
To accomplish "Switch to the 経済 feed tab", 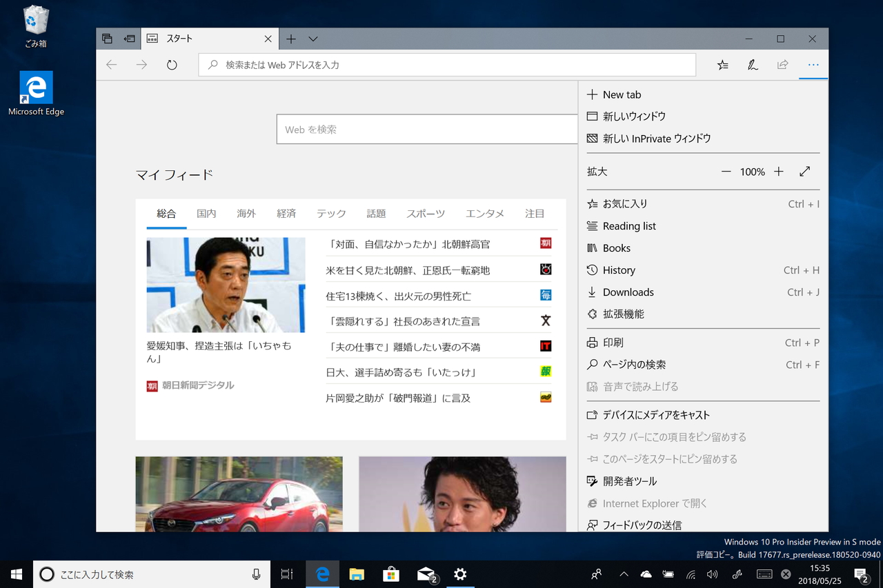I will [x=286, y=214].
